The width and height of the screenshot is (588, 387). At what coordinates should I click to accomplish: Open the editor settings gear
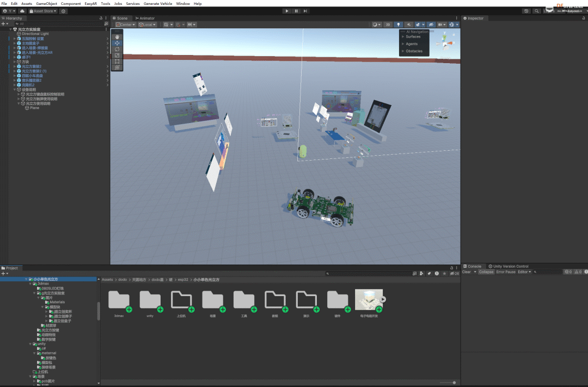click(x=63, y=11)
